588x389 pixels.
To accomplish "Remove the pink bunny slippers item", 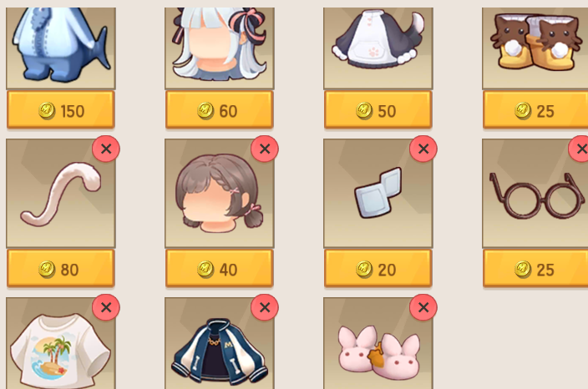I will (423, 307).
